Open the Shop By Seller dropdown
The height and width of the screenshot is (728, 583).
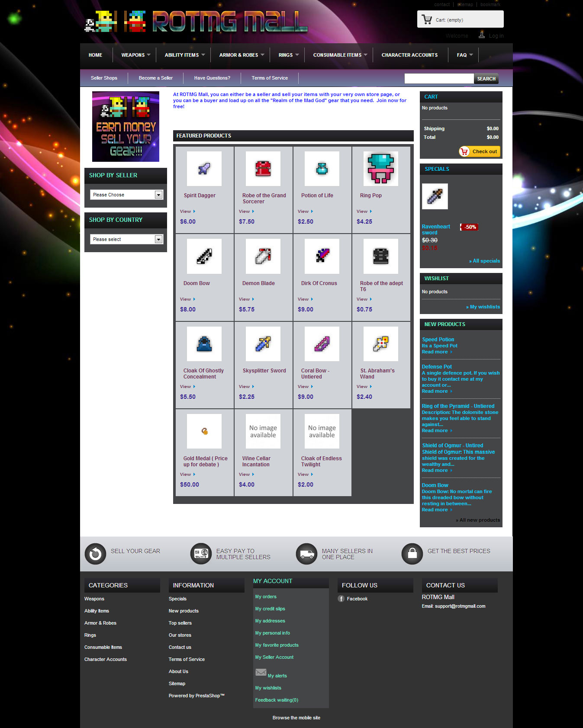coord(126,195)
